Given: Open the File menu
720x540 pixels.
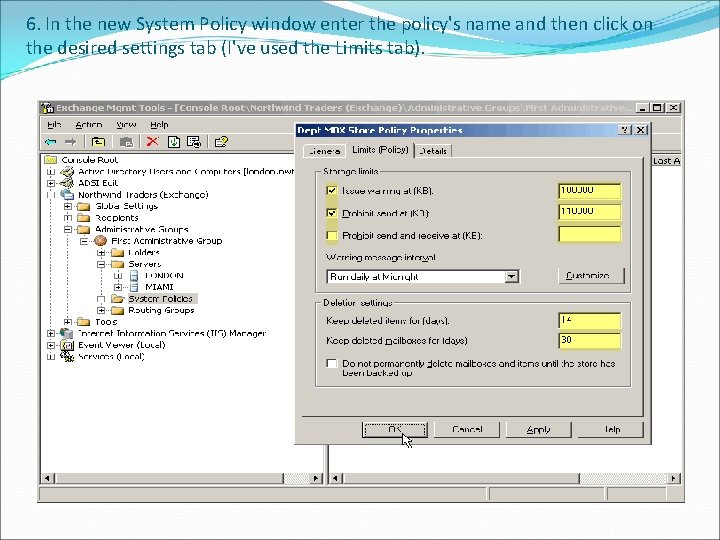Looking at the screenshot, I should (54, 124).
